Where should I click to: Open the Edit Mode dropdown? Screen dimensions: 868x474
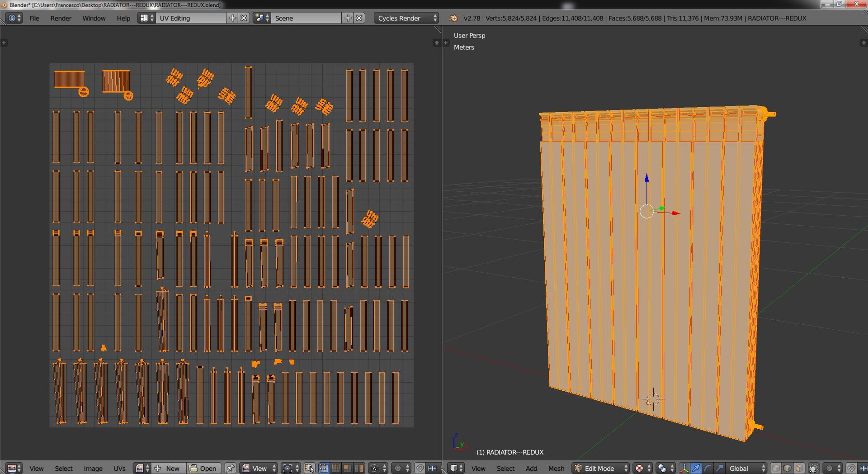[600, 468]
